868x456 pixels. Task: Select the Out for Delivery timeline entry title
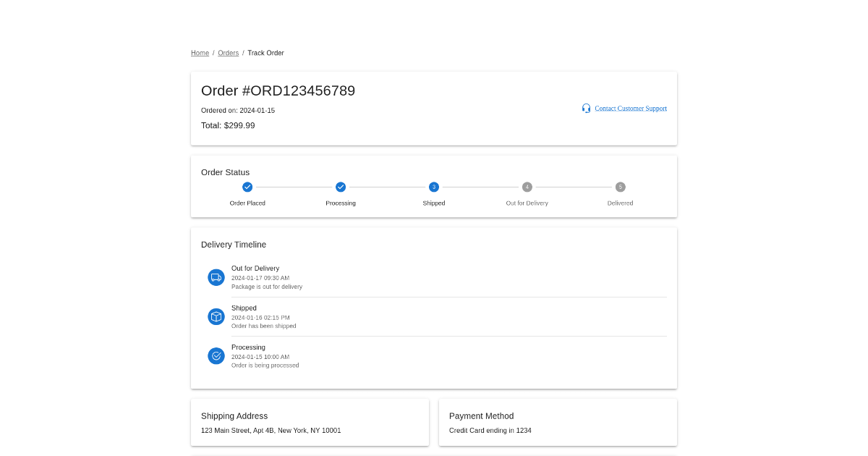(255, 269)
